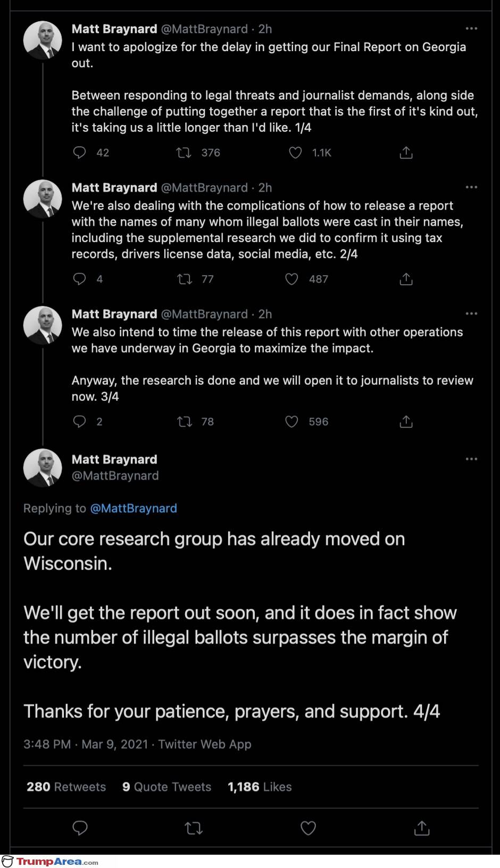The image size is (500, 868).
Task: Click the main tweet's bottom share icon
Action: coord(421,828)
